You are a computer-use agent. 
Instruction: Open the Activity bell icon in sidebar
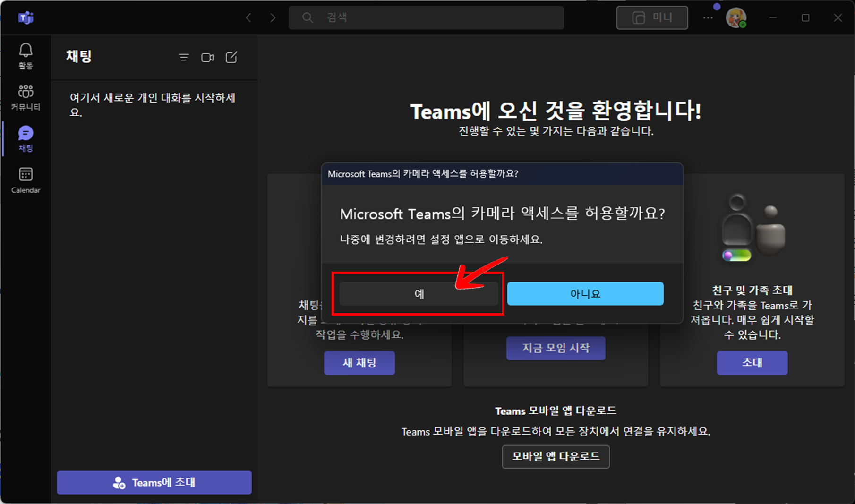[x=25, y=55]
